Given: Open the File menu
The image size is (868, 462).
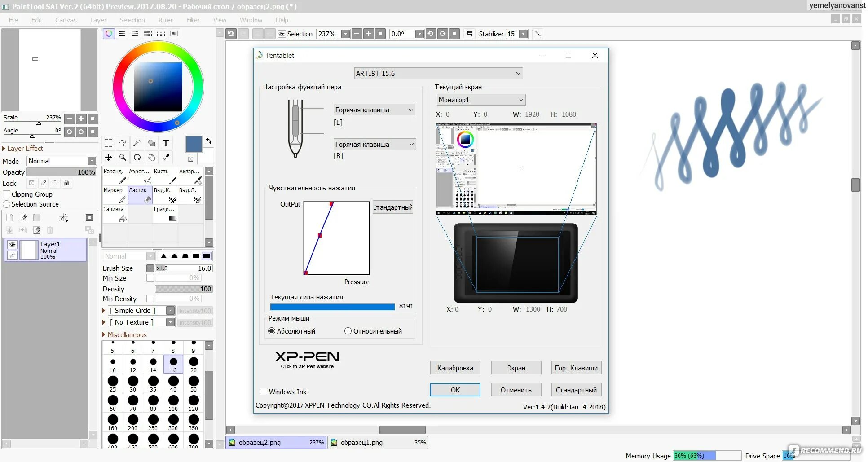Looking at the screenshot, I should (13, 20).
